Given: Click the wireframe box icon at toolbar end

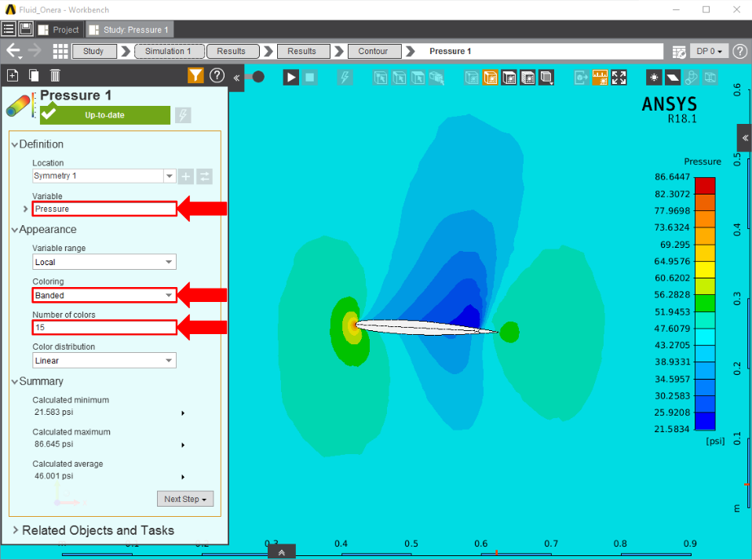Looking at the screenshot, I should point(710,77).
